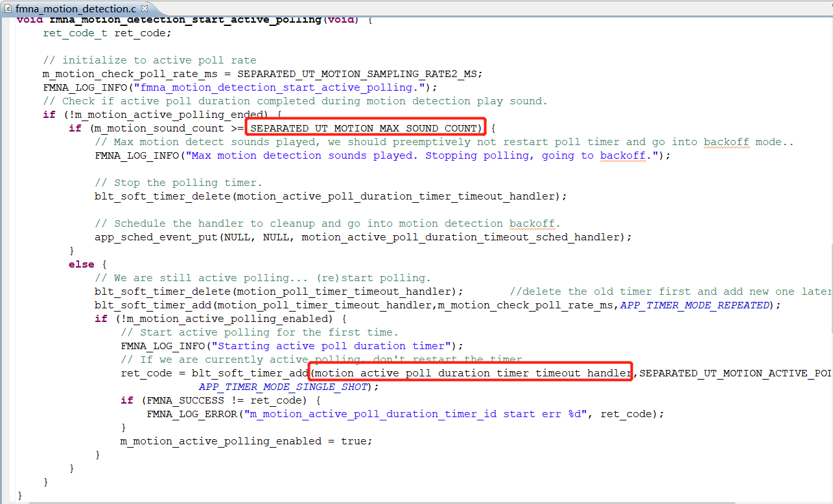Click the SEPARATED_UT_MOTION_SAMPLING_RATE2_MS macro
Screen dimensions: 833x504
tap(359, 74)
